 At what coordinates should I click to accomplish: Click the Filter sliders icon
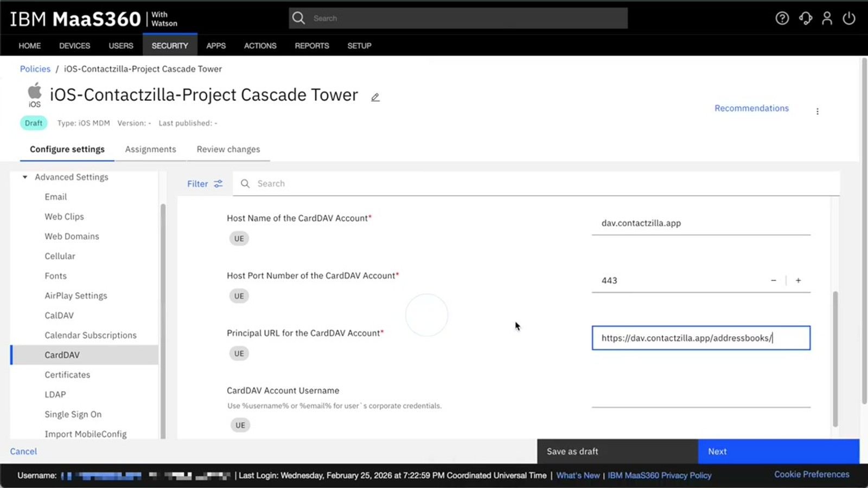tap(218, 184)
